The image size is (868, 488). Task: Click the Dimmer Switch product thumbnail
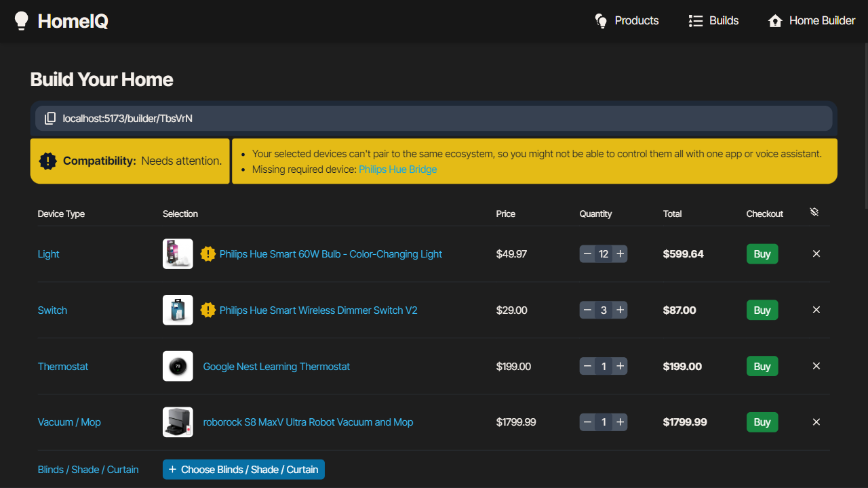click(x=178, y=310)
